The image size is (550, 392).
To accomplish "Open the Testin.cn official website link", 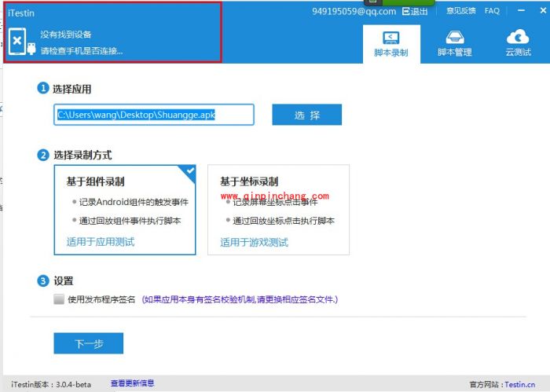I will 520,385.
